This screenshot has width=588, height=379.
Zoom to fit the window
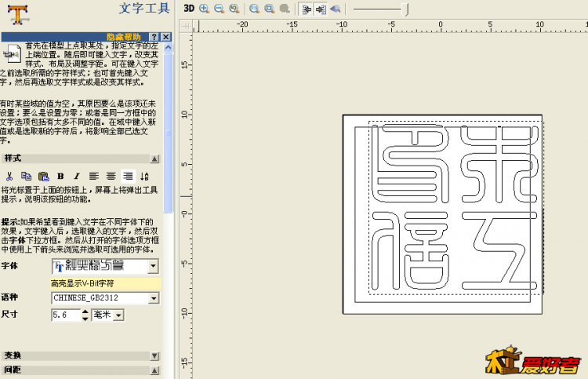269,9
